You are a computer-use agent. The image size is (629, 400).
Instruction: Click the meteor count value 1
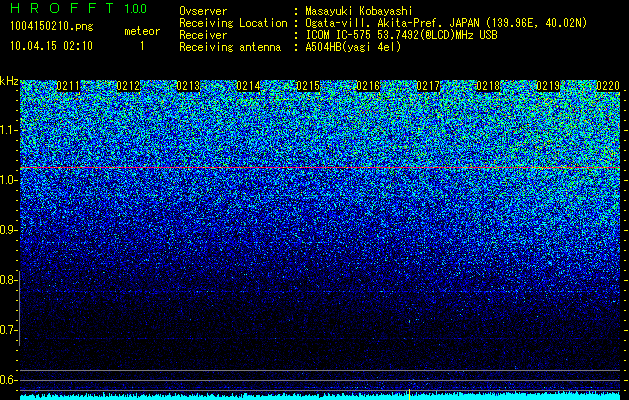[142, 46]
